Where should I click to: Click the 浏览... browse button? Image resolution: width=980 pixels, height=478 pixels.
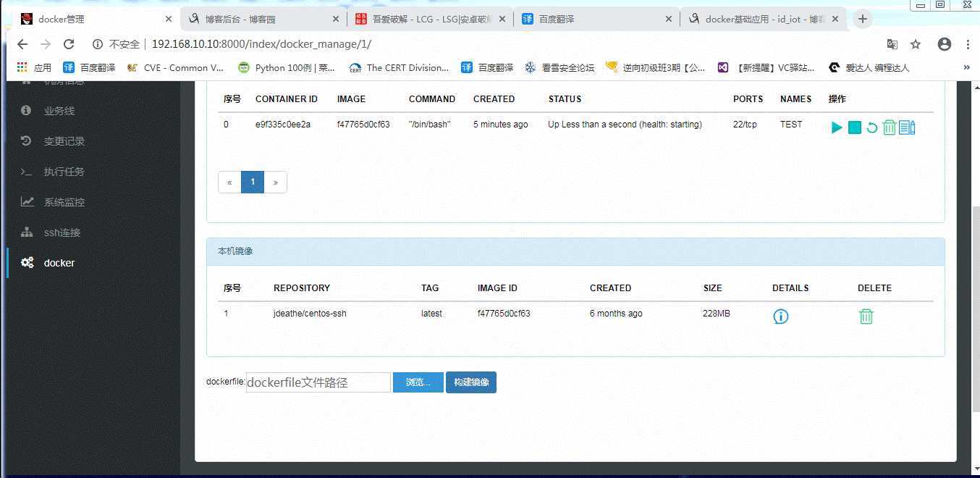(418, 382)
